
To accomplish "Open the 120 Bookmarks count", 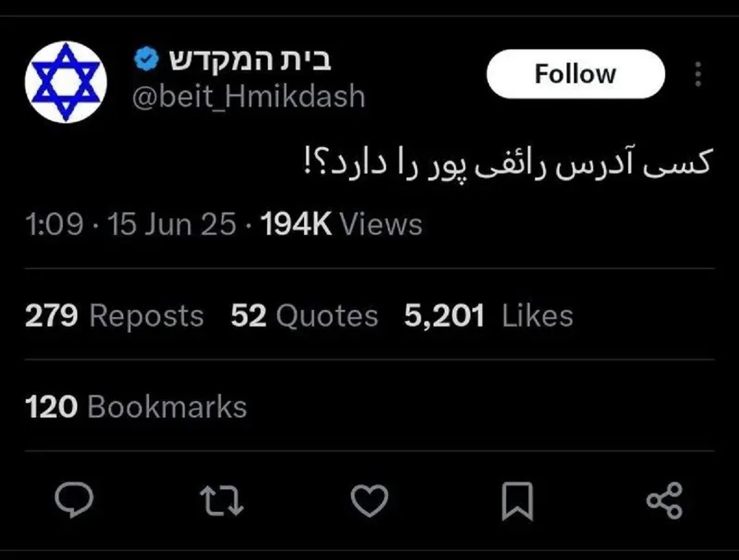I will pyautogui.click(x=136, y=407).
